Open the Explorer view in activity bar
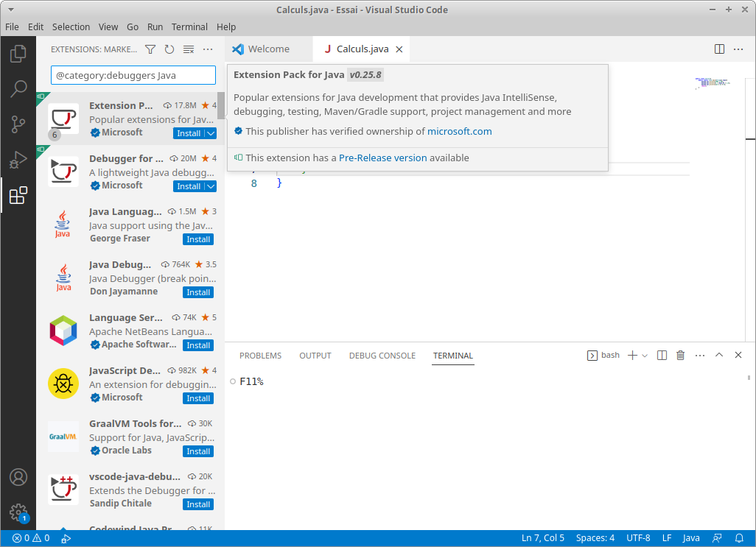The width and height of the screenshot is (756, 547). [18, 54]
